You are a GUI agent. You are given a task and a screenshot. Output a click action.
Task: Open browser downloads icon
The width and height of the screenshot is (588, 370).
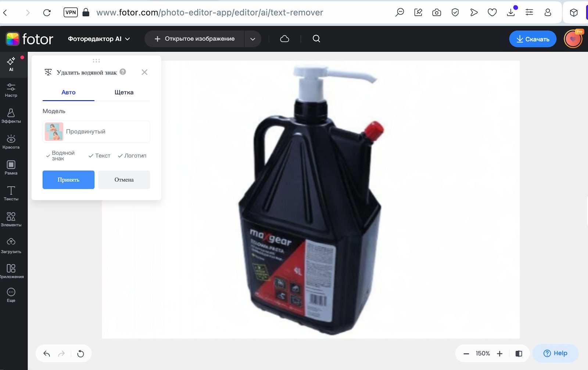tap(511, 12)
